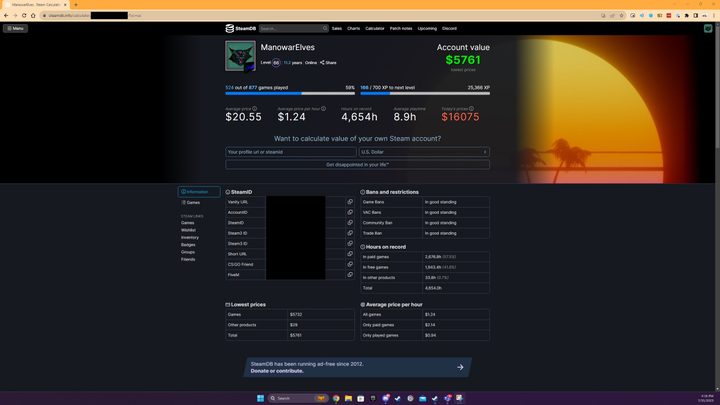Viewport: 720px width, 405px height.
Task: Reload the current page
Action: point(24,16)
